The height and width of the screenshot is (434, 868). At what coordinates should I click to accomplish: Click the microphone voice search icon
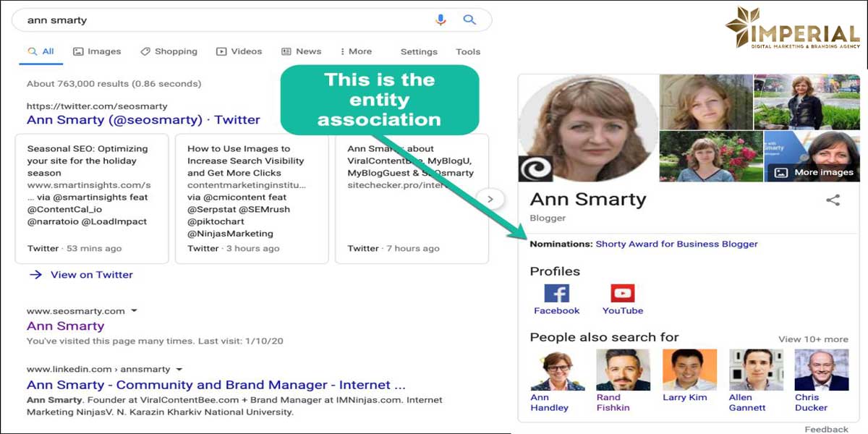pos(441,20)
